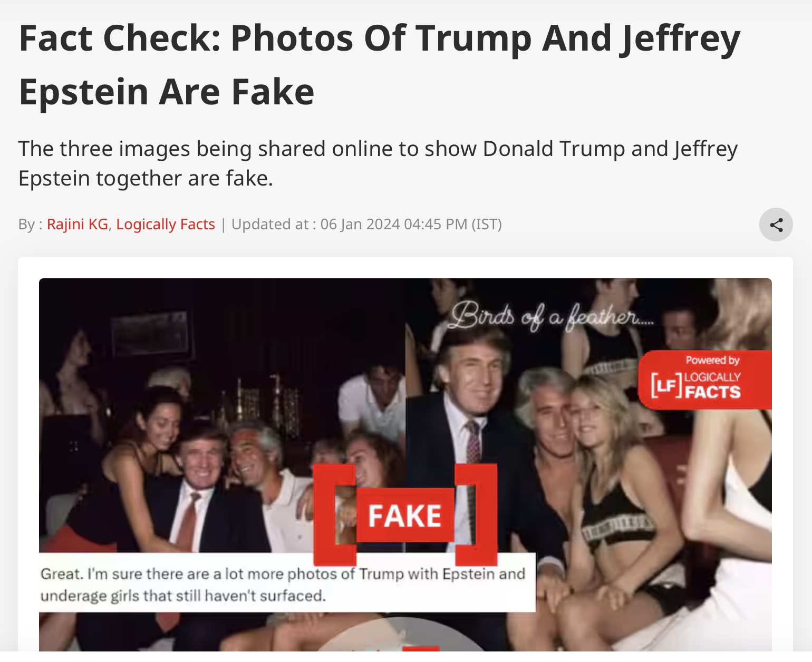812x662 pixels.
Task: Open the Logically Facts author link
Action: coord(166,225)
